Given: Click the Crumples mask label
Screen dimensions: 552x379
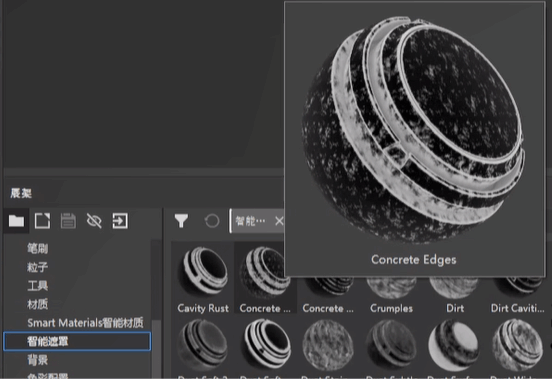Looking at the screenshot, I should (x=391, y=308).
